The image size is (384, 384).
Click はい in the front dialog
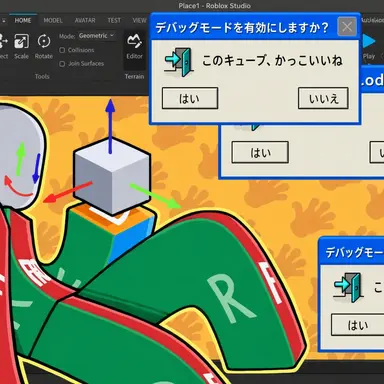click(x=190, y=98)
